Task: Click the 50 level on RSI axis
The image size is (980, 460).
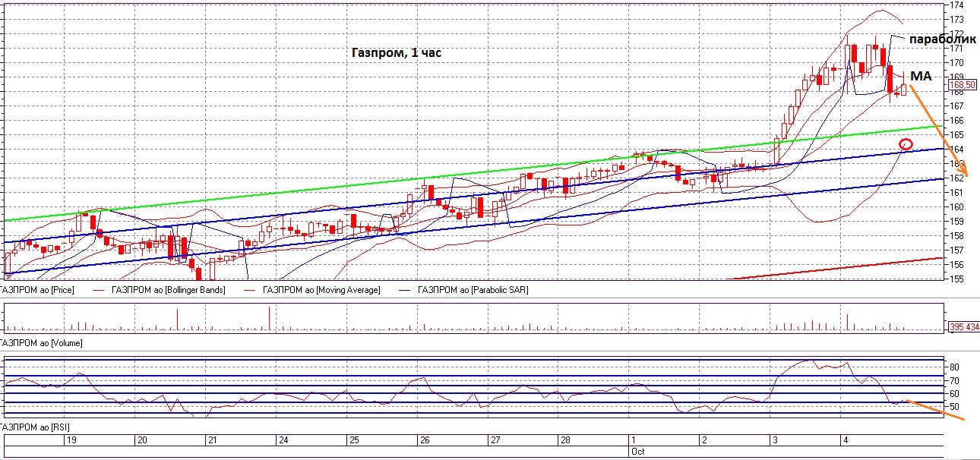Action: (x=954, y=408)
